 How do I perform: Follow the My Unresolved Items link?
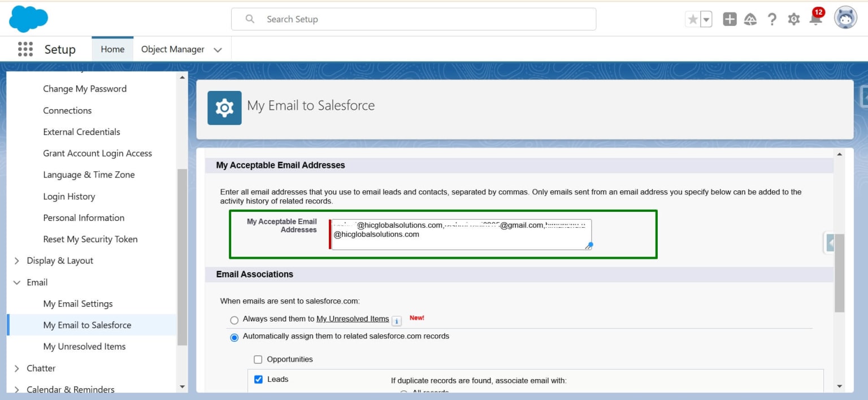click(353, 319)
